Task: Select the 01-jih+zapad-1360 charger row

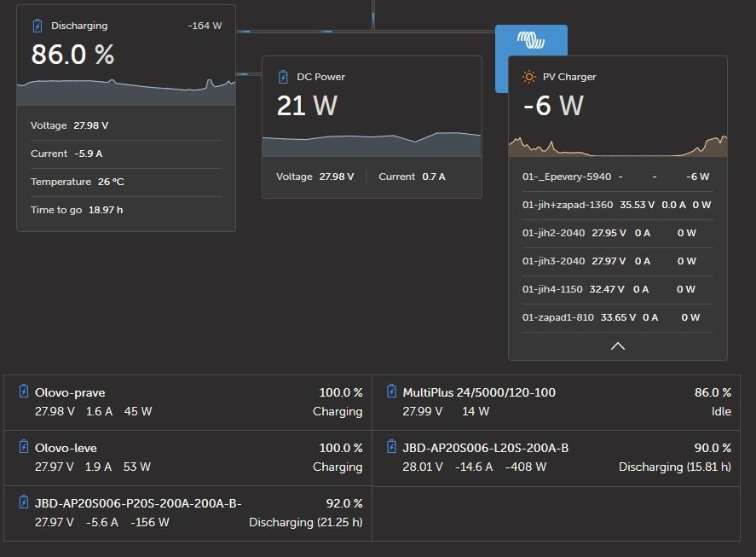Action: 618,205
